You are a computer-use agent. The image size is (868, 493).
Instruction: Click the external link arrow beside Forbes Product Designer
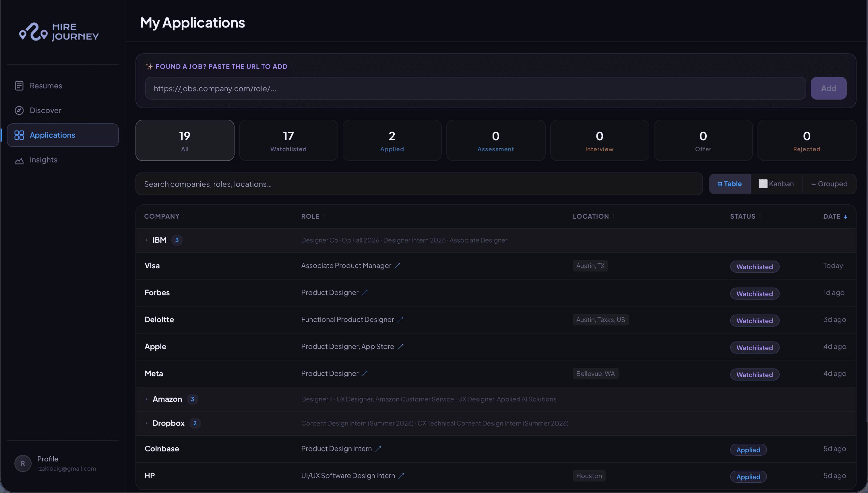365,292
